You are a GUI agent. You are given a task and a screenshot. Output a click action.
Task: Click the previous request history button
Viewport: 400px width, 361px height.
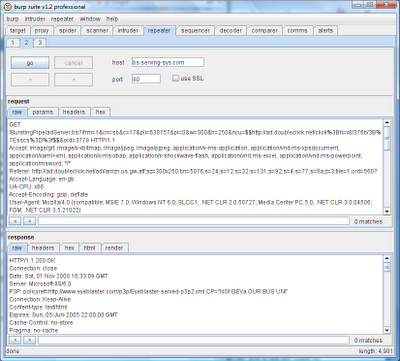click(30, 80)
